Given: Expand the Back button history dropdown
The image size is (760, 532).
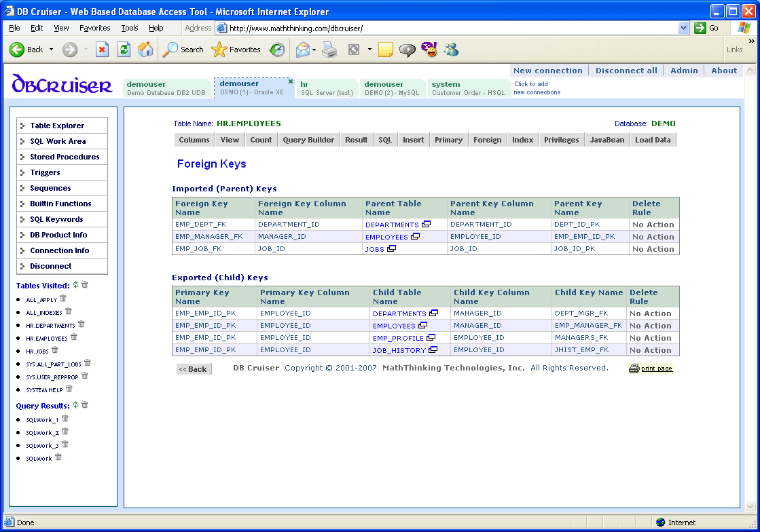Looking at the screenshot, I should [51, 50].
